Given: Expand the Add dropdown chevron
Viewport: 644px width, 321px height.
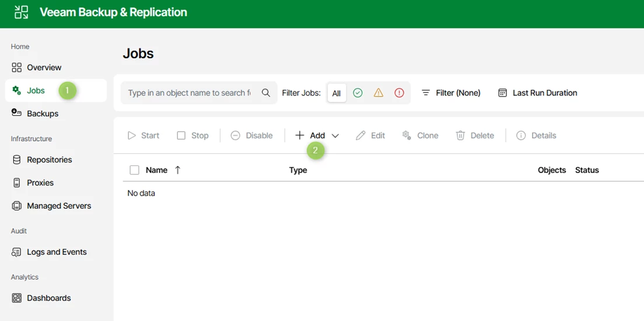Looking at the screenshot, I should 335,136.
